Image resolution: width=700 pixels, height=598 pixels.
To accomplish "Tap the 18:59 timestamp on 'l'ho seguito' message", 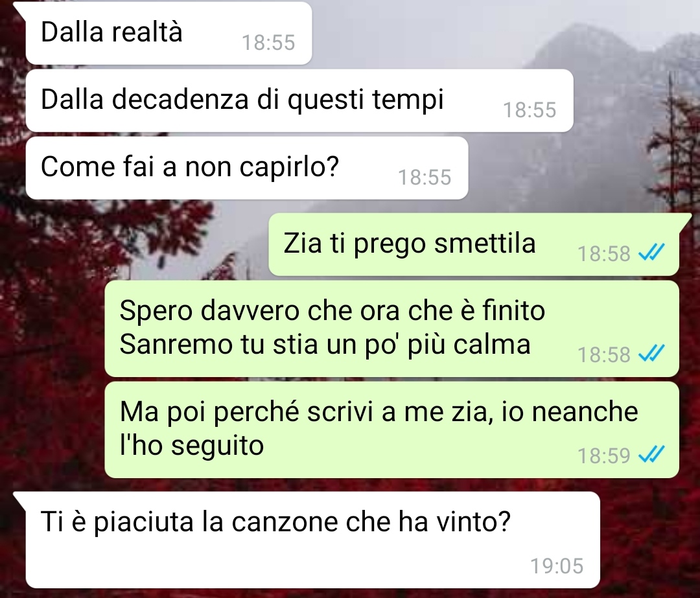I will 603,455.
